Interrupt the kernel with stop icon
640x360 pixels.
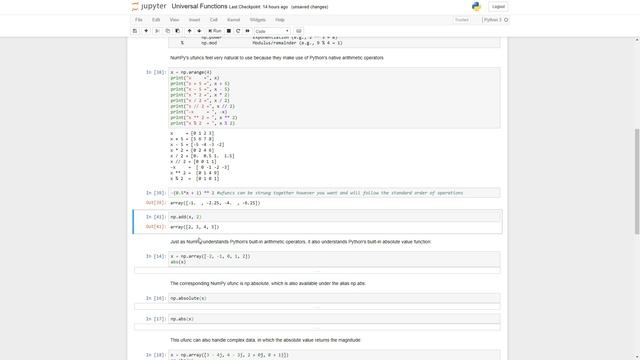pyautogui.click(x=229, y=31)
